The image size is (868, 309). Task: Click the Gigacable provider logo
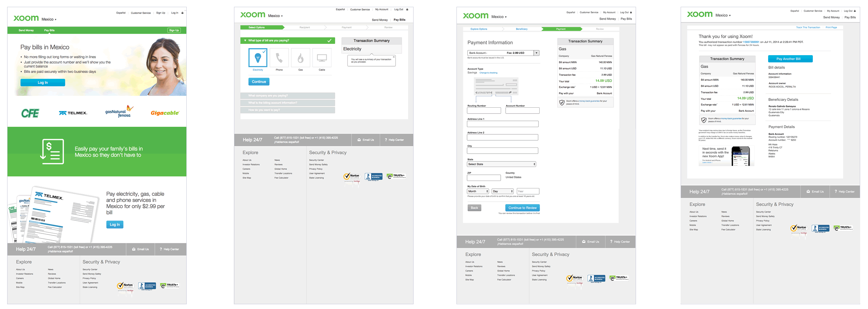click(x=165, y=113)
